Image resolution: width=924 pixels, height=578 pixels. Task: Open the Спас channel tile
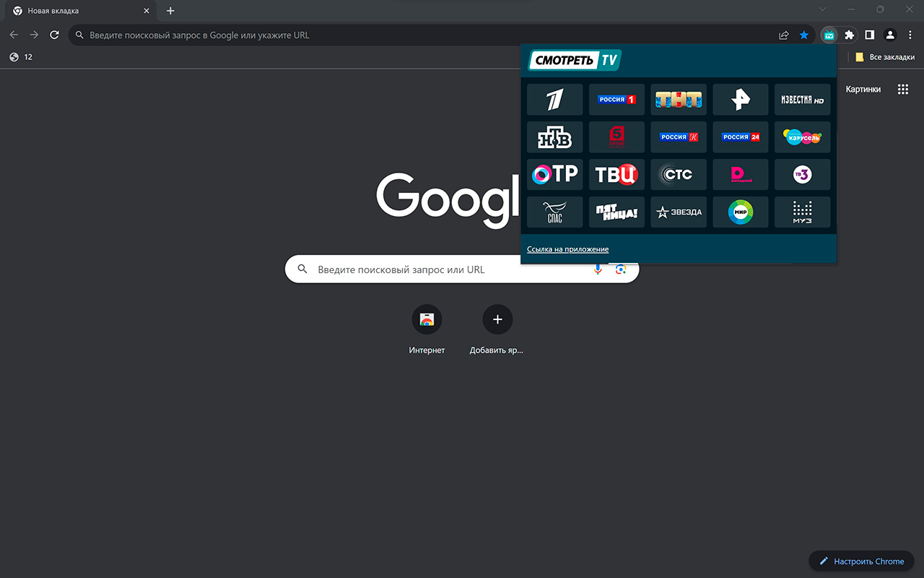pos(554,212)
